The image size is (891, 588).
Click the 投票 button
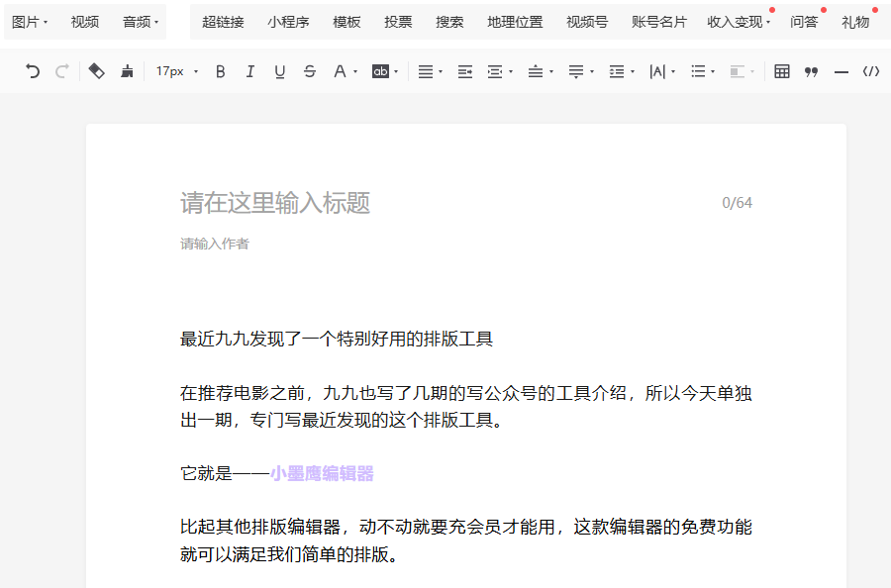pyautogui.click(x=398, y=22)
